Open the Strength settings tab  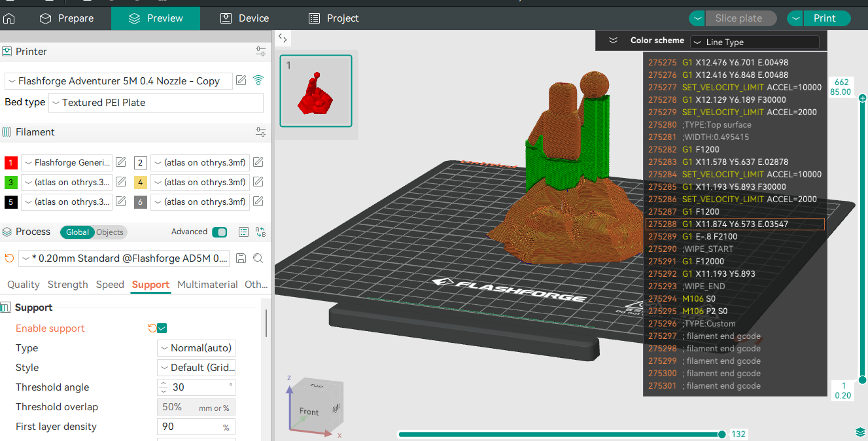tap(68, 285)
